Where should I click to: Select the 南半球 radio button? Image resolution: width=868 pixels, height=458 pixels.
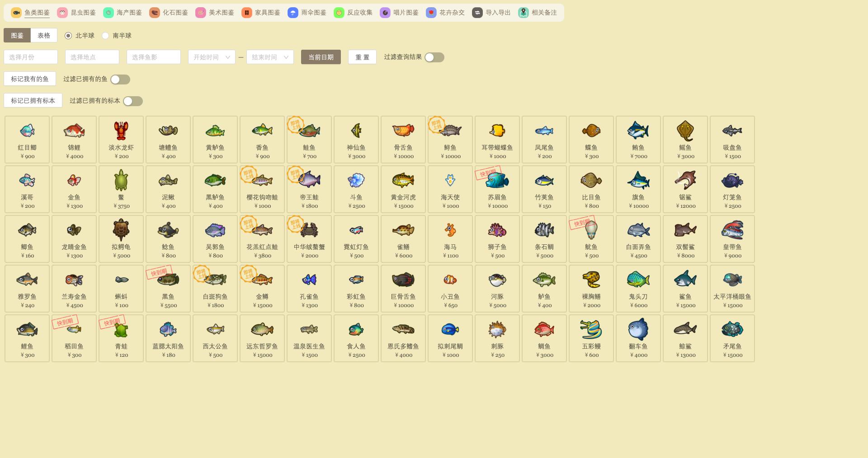105,36
